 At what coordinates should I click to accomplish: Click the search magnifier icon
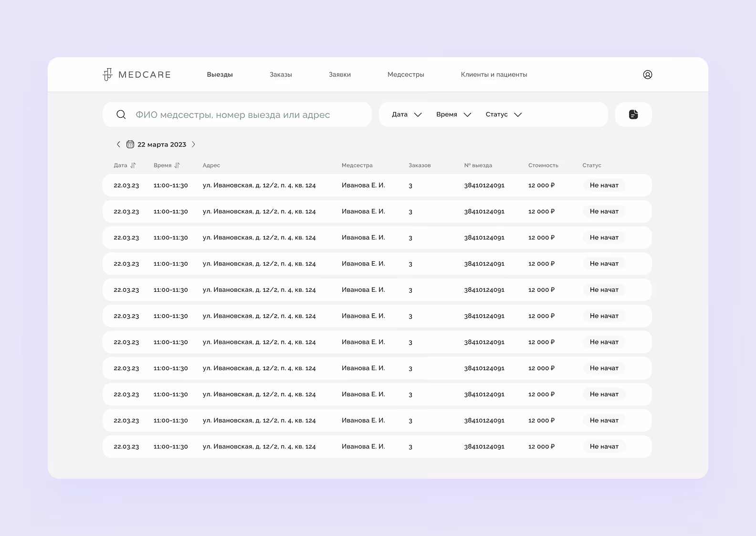(x=121, y=114)
